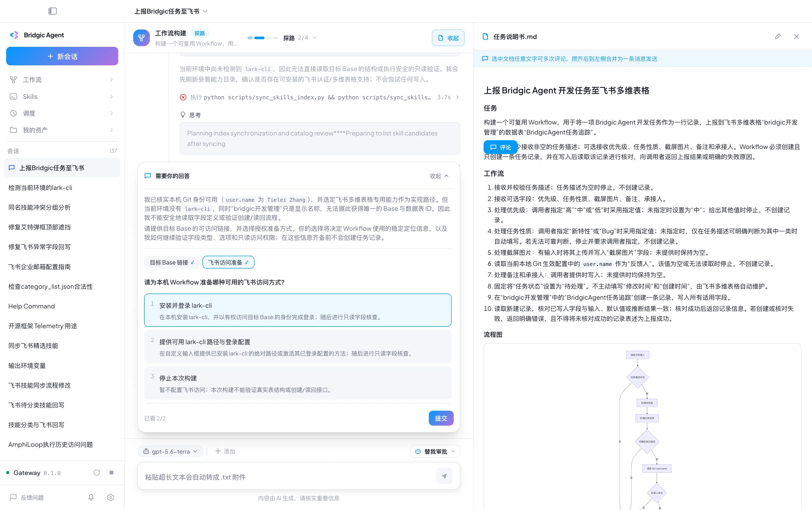
Task: Click the chat icon beside 上报Bridgic任务至飞书 conversation
Action: [12, 168]
